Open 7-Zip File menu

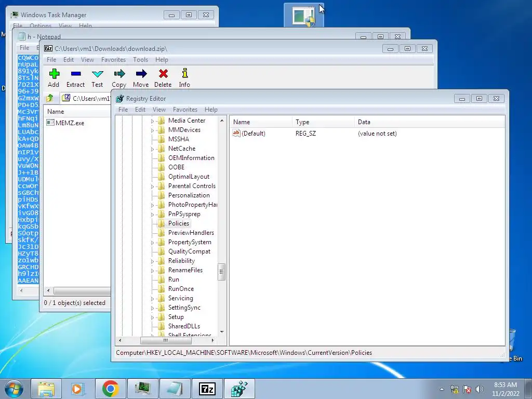[x=51, y=60]
